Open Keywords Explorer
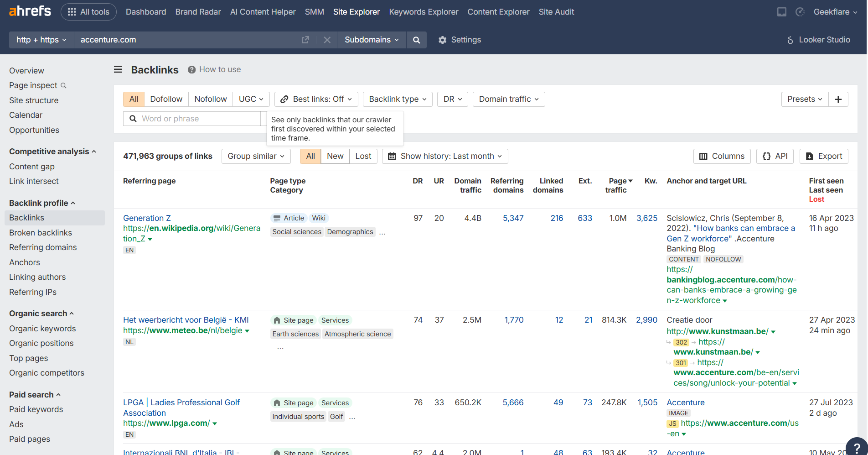The width and height of the screenshot is (868, 455). (x=424, y=12)
